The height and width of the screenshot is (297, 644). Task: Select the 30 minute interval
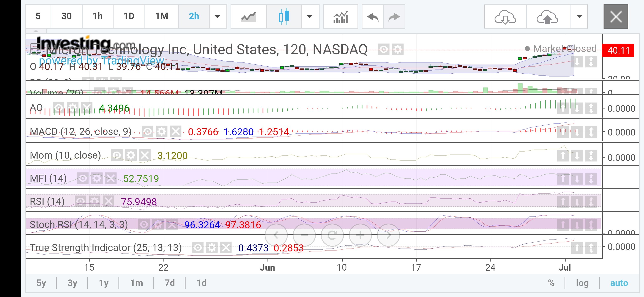pyautogui.click(x=66, y=16)
